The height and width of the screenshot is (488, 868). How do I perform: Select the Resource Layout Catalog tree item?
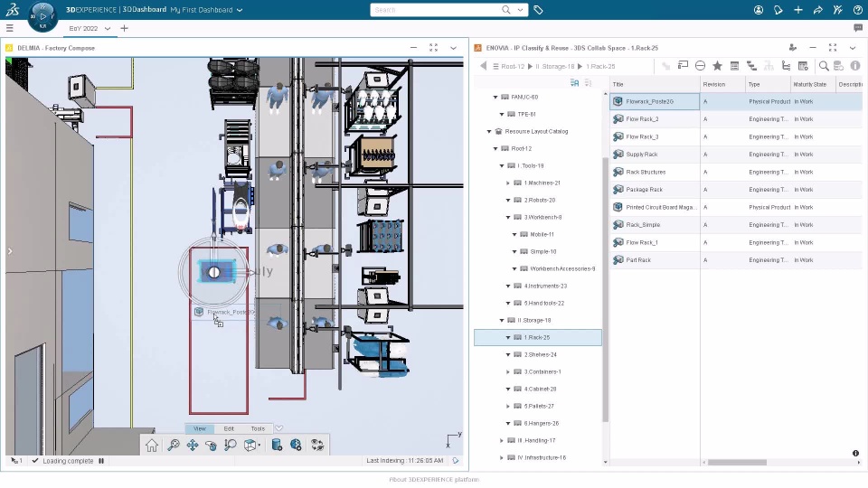tap(536, 132)
